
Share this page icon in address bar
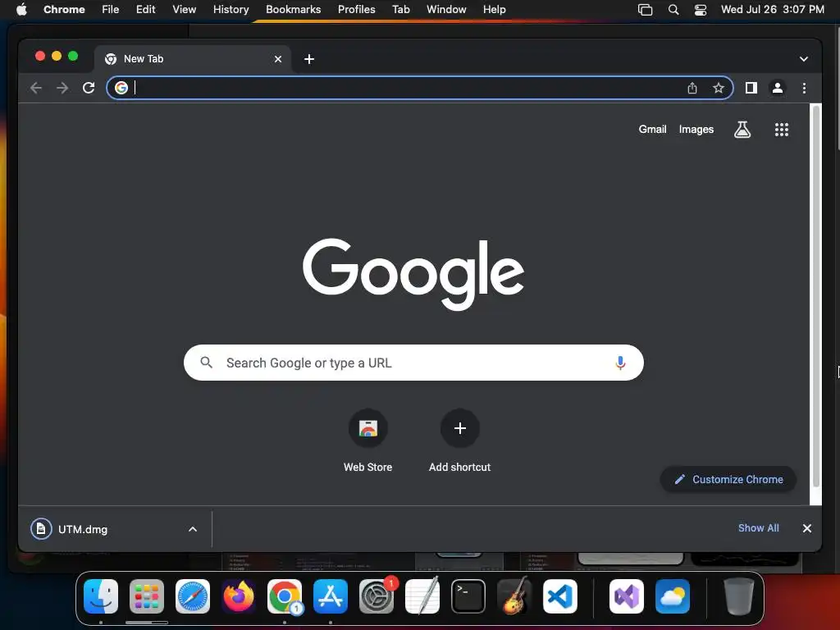(692, 88)
